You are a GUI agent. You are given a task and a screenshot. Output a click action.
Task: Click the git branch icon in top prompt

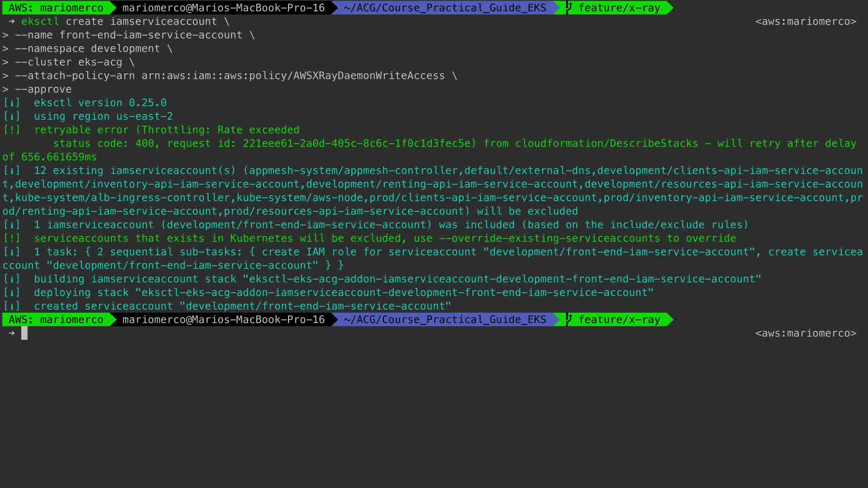point(569,8)
